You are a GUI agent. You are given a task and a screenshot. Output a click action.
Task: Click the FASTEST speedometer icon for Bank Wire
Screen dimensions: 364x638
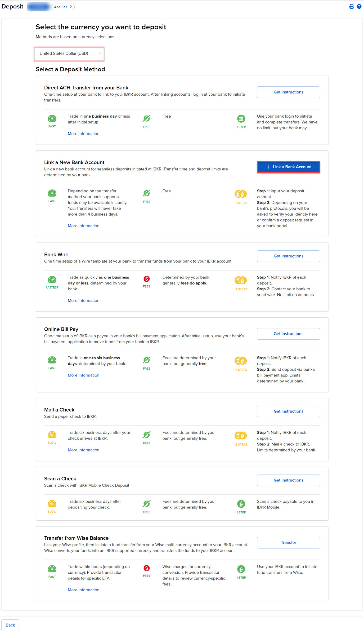pyautogui.click(x=52, y=279)
